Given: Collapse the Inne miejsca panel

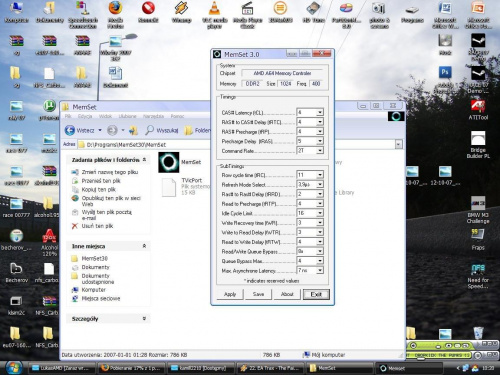Looking at the screenshot, I should click(x=144, y=246).
